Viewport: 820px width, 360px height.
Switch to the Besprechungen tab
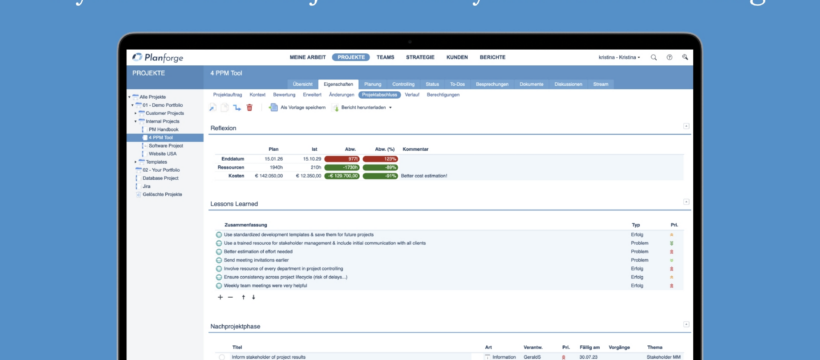(491, 84)
